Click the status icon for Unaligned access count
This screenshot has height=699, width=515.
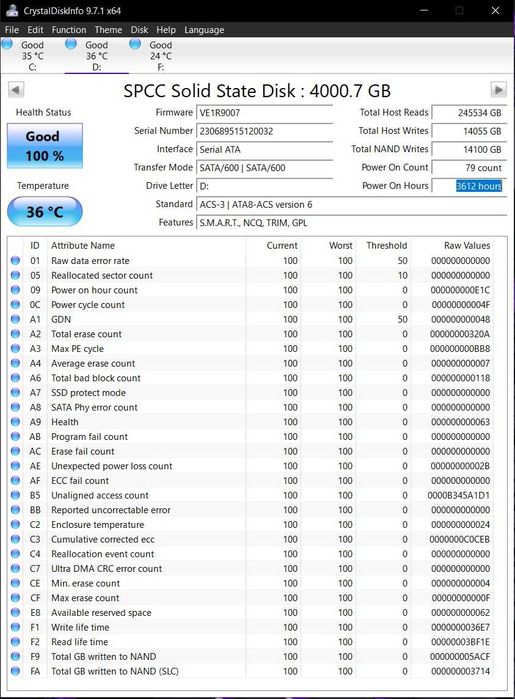[15, 495]
